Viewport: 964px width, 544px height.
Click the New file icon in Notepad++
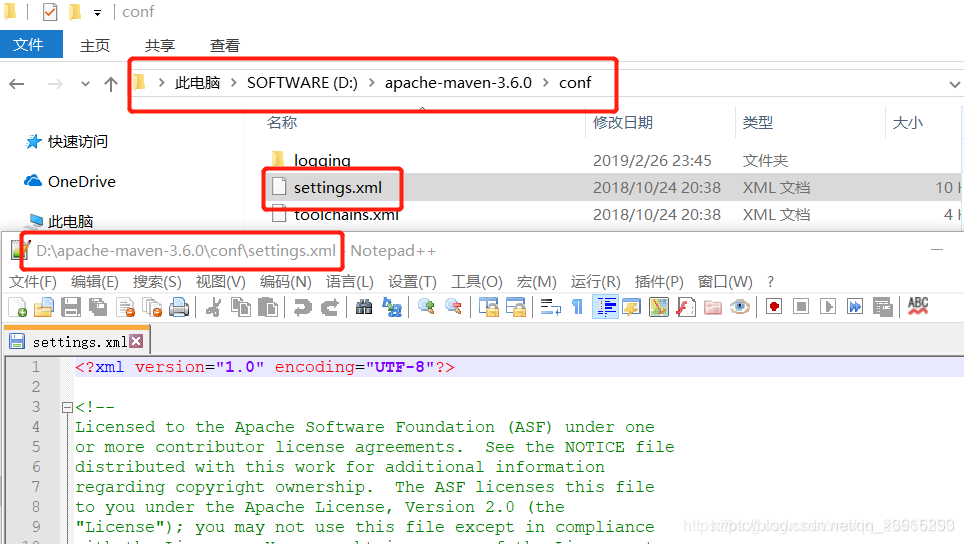pos(18,307)
